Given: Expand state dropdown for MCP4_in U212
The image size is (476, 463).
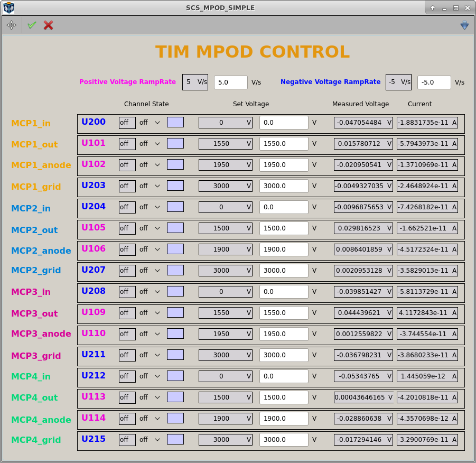Looking at the screenshot, I should point(150,376).
